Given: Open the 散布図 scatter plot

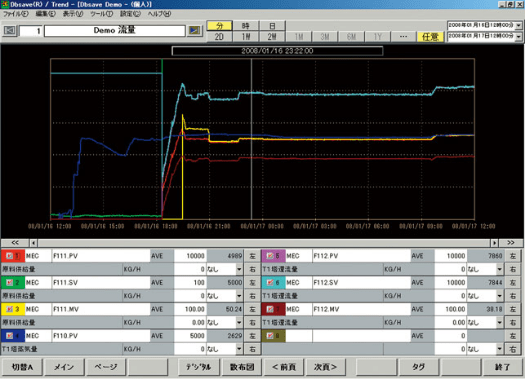Looking at the screenshot, I should click(x=242, y=367).
